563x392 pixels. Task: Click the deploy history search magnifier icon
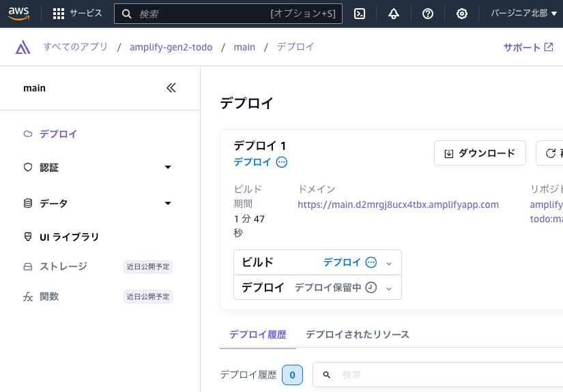point(326,375)
